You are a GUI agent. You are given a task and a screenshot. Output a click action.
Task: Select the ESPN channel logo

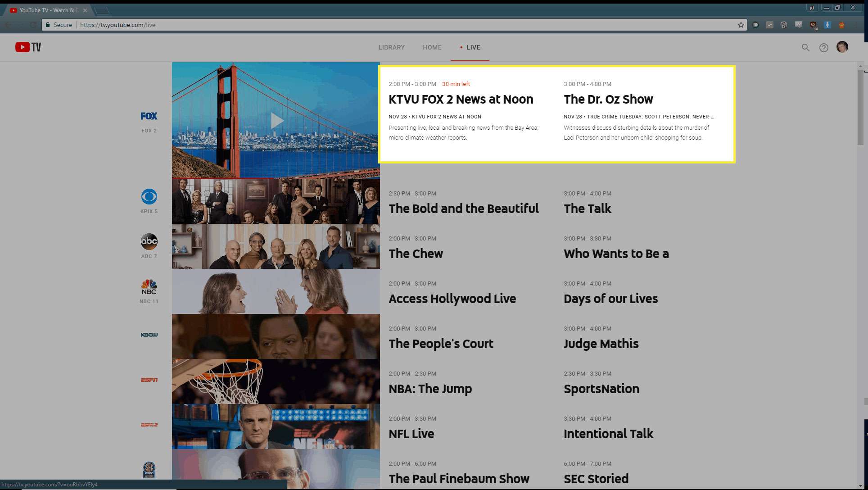(149, 380)
